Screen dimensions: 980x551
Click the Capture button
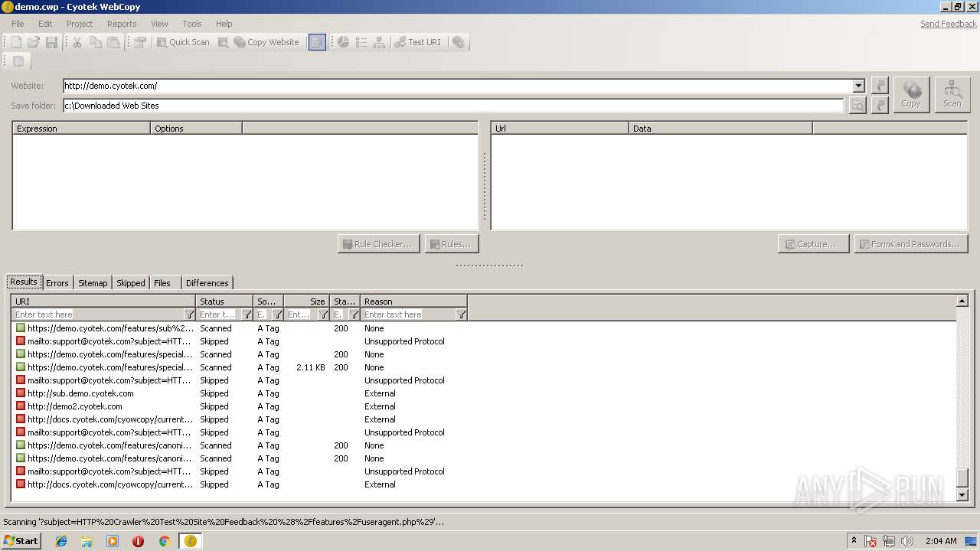coord(813,244)
